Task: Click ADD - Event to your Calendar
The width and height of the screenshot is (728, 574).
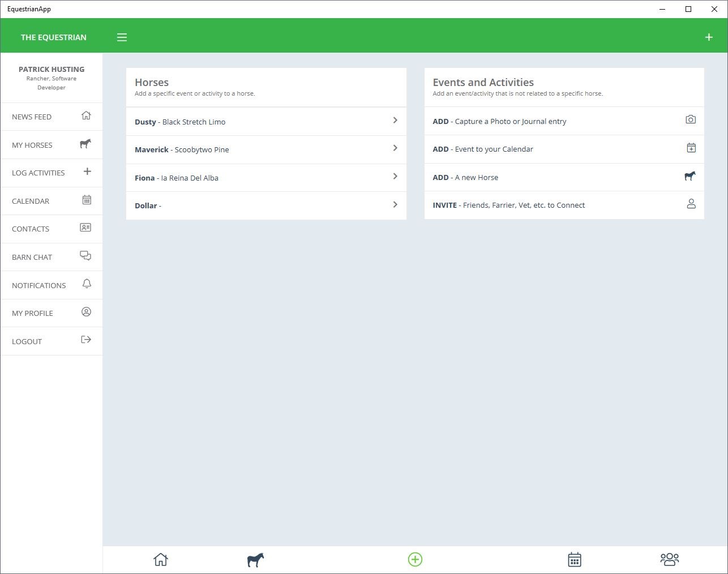Action: (564, 149)
